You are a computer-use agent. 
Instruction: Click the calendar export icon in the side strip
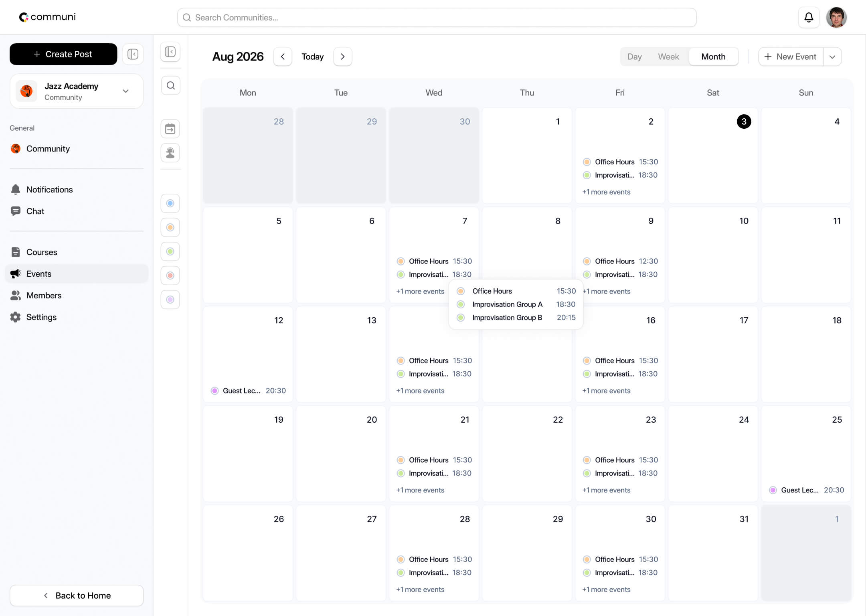point(170,129)
